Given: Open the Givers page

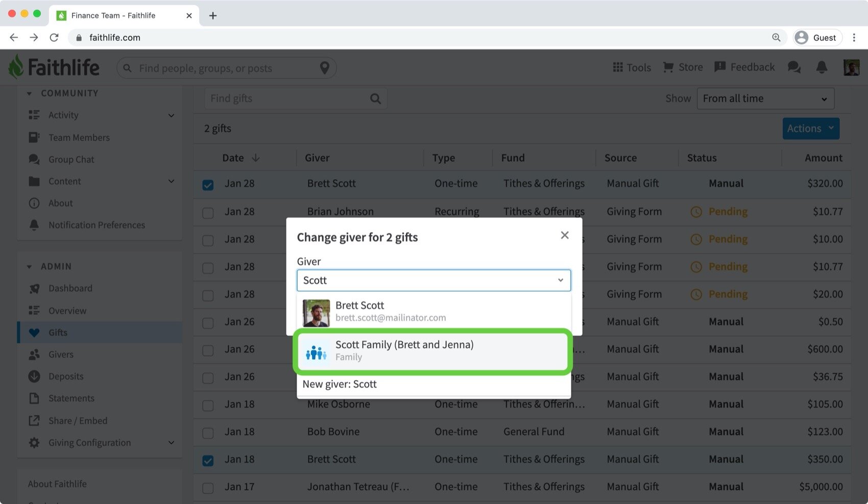Looking at the screenshot, I should tap(61, 355).
